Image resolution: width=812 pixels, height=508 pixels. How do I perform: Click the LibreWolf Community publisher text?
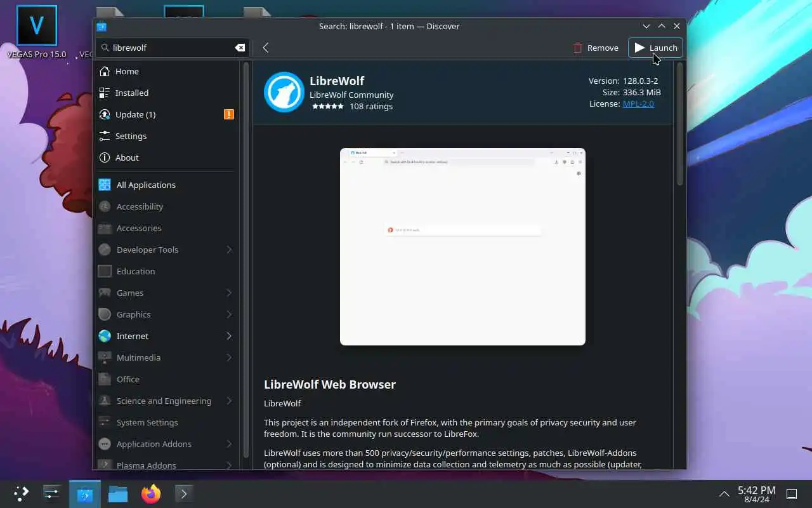[351, 95]
